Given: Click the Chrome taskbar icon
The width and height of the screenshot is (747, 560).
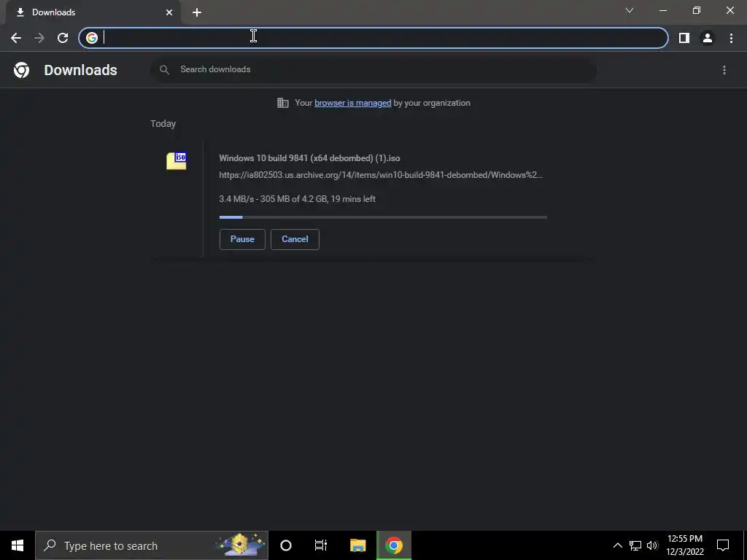Looking at the screenshot, I should click(394, 545).
